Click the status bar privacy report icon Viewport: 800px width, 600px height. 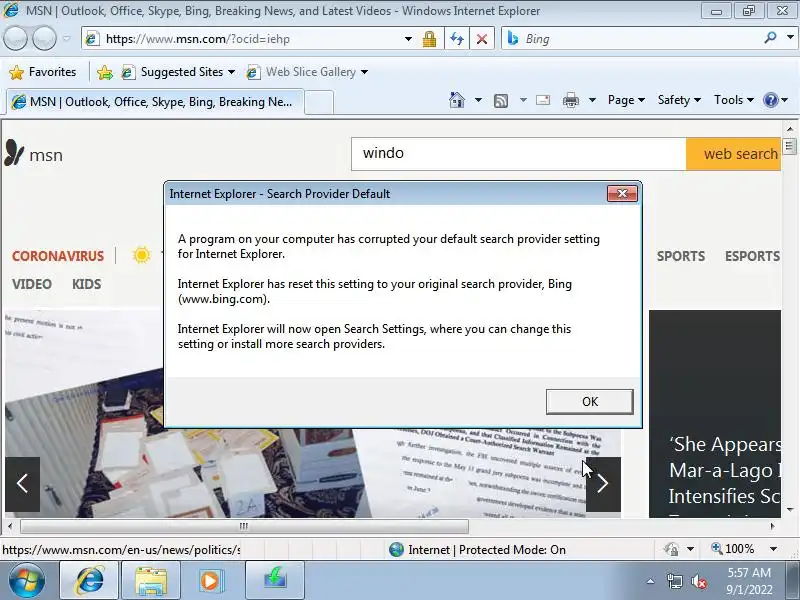pyautogui.click(x=671, y=549)
